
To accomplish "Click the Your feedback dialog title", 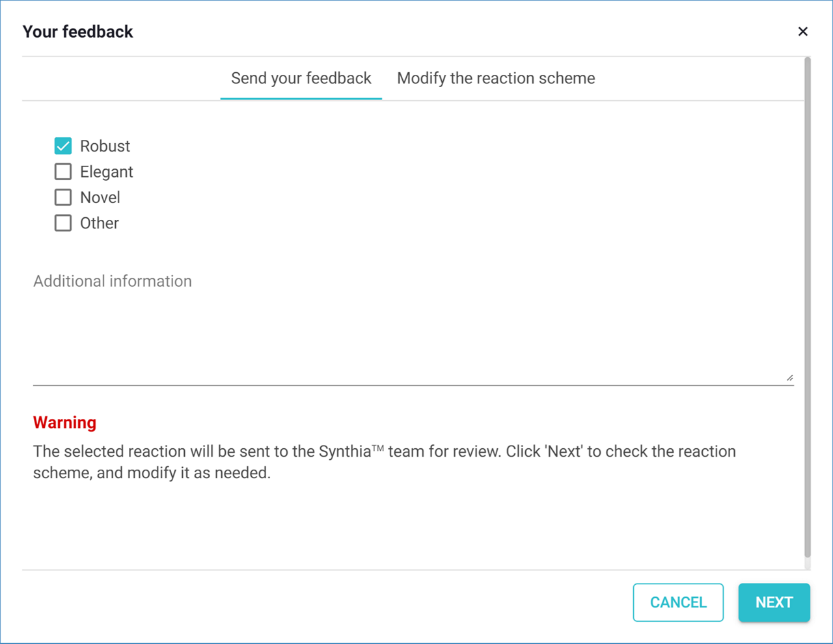I will tap(77, 31).
